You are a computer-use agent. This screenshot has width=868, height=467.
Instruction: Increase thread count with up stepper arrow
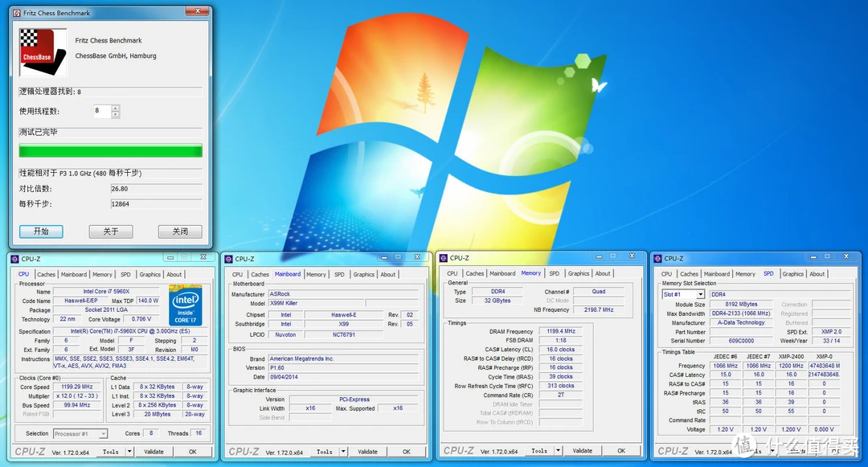(115, 109)
